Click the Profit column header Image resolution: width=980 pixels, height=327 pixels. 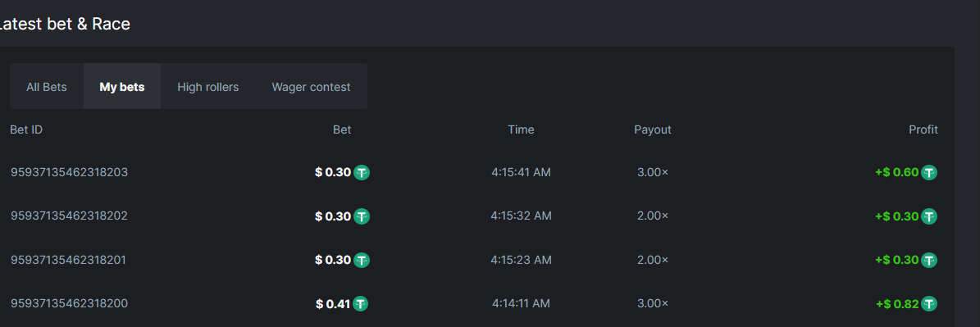[x=923, y=129]
